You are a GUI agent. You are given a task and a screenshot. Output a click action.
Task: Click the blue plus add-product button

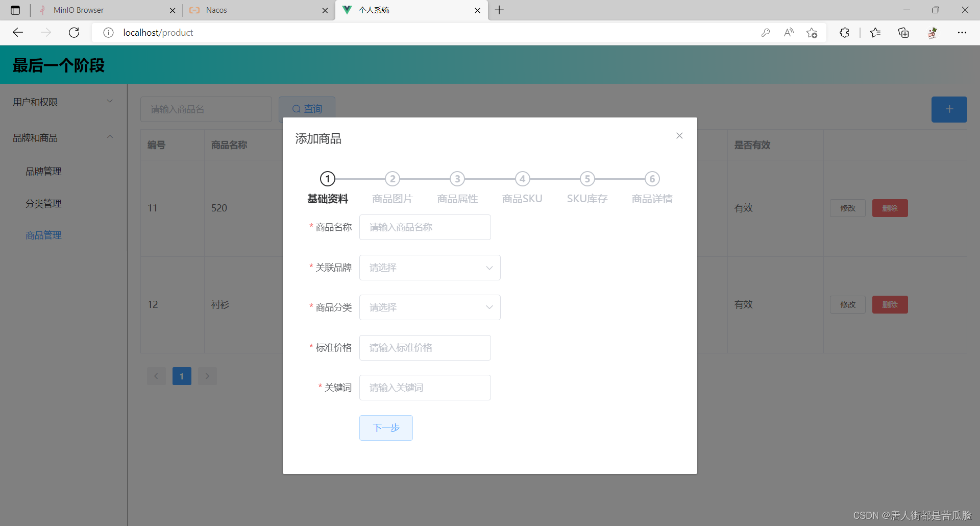(x=949, y=109)
